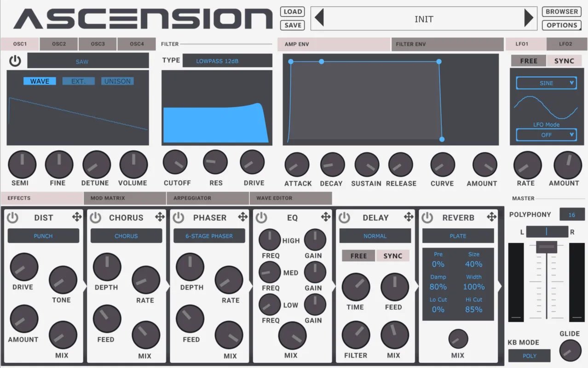Click the SAVE preset button
588x368 pixels.
click(293, 25)
